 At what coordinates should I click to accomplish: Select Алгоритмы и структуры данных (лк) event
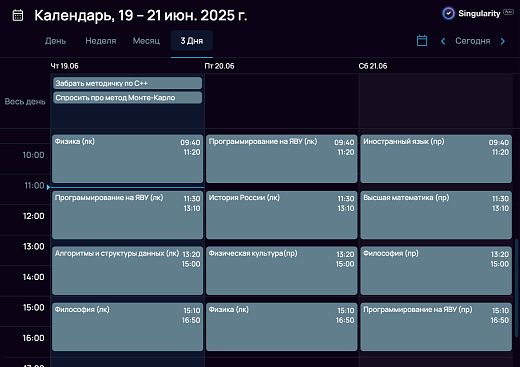(127, 271)
